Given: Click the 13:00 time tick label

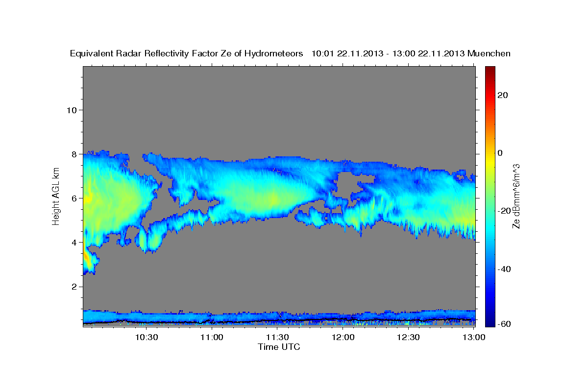Looking at the screenshot, I should click(473, 337).
